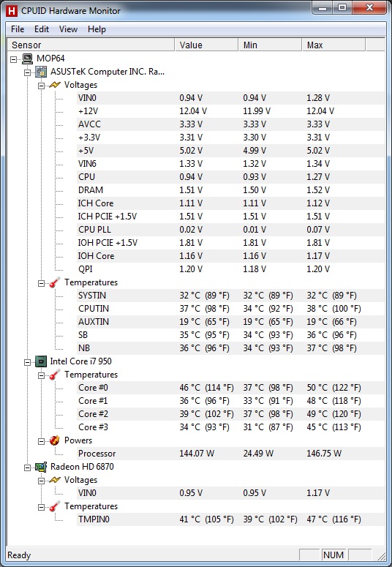Select the Core #0 temperature row

tap(230, 388)
